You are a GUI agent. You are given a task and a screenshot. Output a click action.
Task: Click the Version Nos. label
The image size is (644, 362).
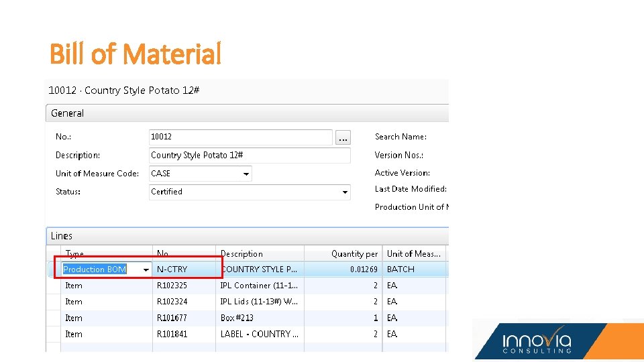tap(398, 155)
